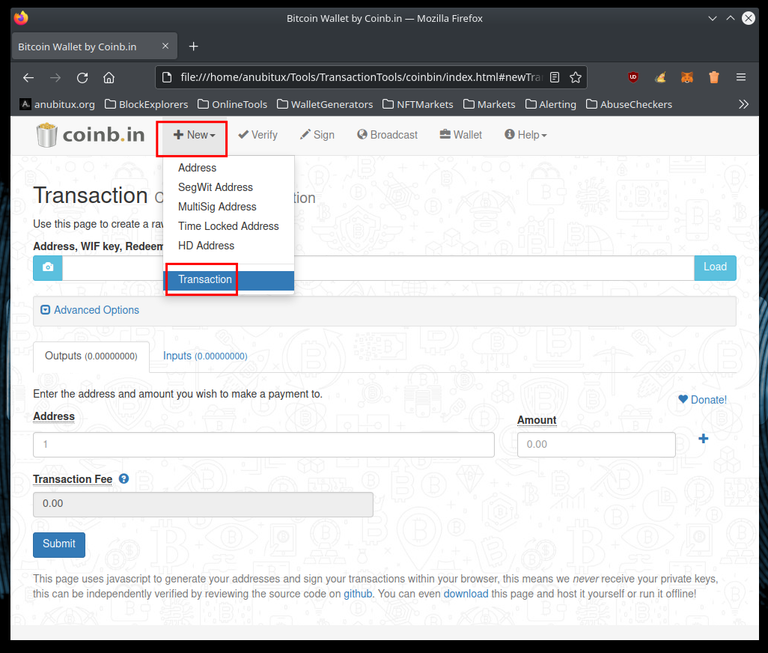
Task: Open a new browser tab
Action: pos(193,47)
